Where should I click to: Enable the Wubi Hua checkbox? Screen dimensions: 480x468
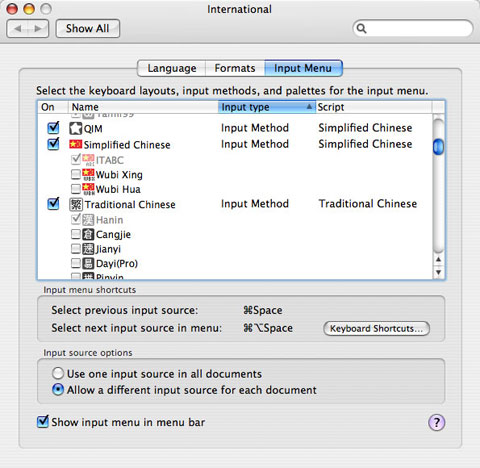pos(76,189)
